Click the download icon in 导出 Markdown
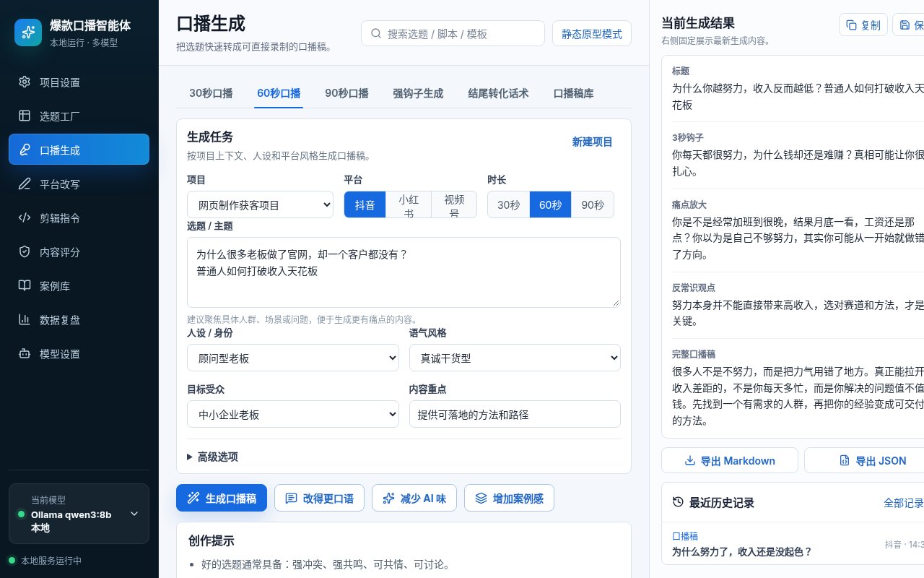This screenshot has height=578, width=924. pos(690,460)
